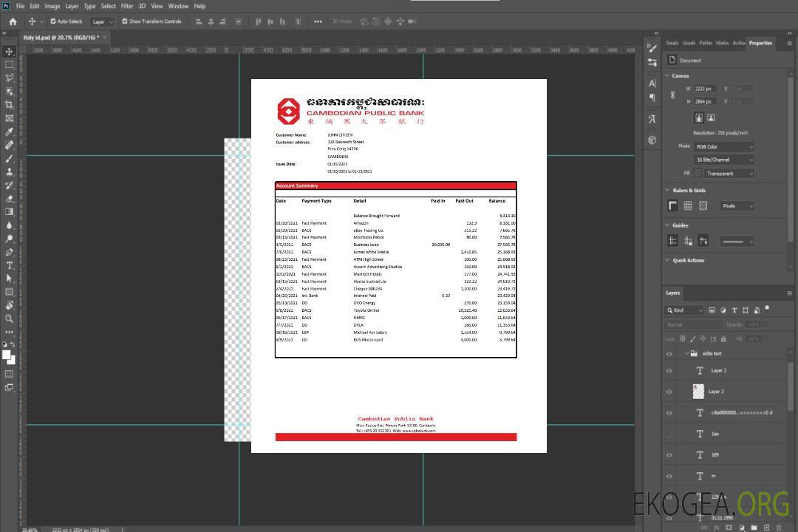
Task: Collapse the Canvas section
Action: [x=667, y=76]
